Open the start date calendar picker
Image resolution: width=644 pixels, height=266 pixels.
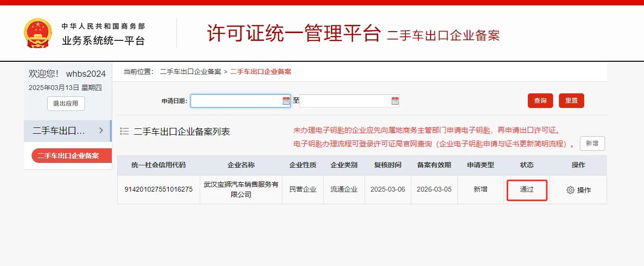click(286, 101)
